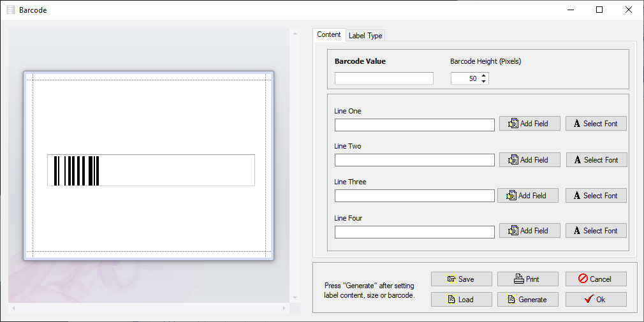Screen dimensions: 644x322
Task: Increase barcode height with up arrow
Action: coord(484,75)
